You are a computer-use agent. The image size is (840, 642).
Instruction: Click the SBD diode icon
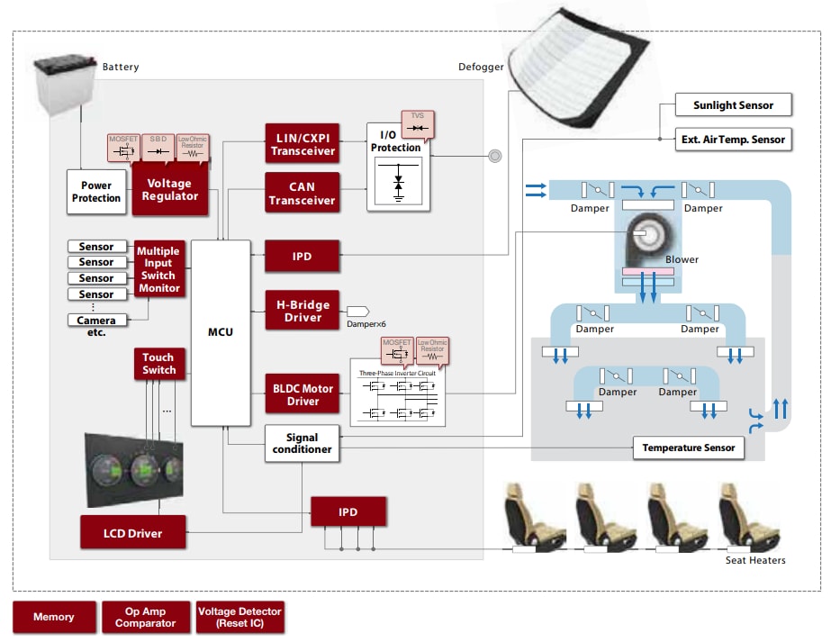click(158, 149)
